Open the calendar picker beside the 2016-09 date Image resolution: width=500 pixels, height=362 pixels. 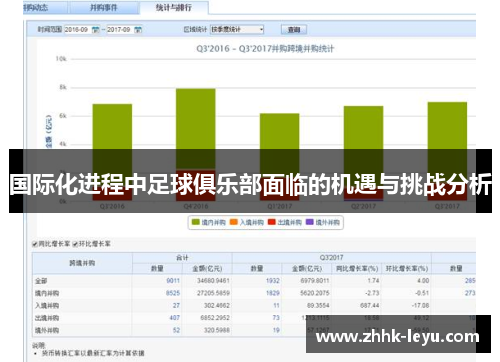pos(95,30)
